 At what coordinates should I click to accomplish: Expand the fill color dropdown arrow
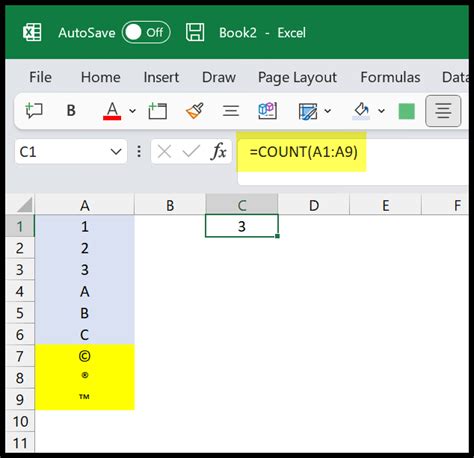(x=381, y=111)
